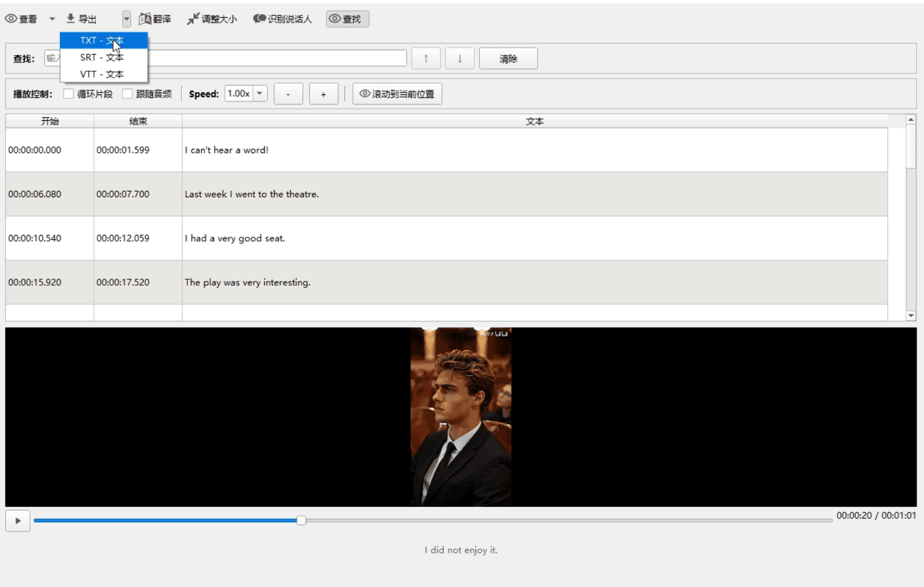The height and width of the screenshot is (587, 924).
Task: Click the 调整大小 resize tool
Action: [212, 19]
